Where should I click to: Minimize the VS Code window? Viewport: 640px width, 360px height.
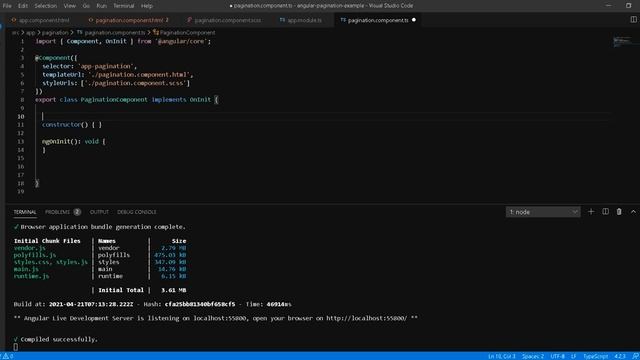(608, 6)
